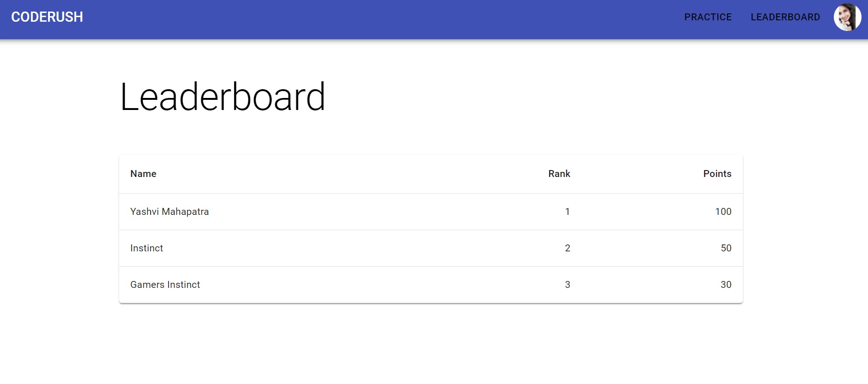Select the Instinct name in row two

point(146,248)
